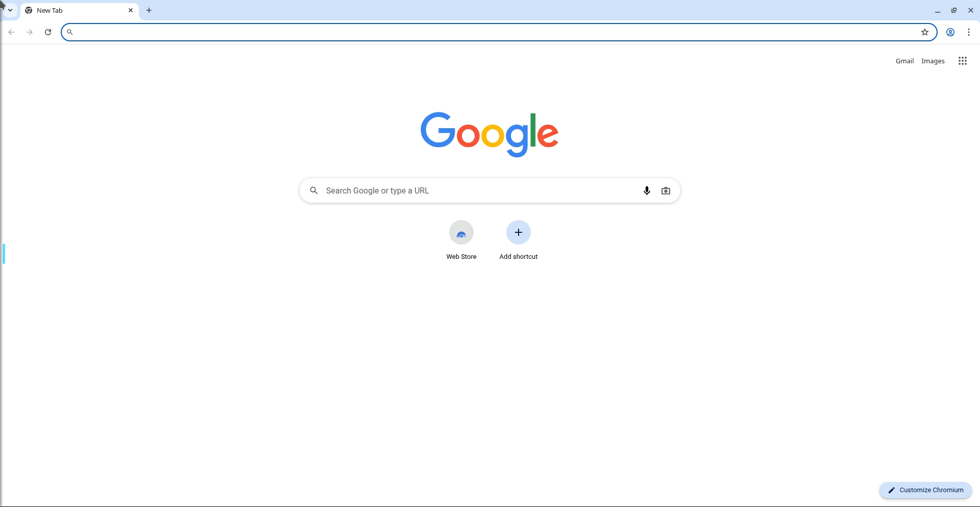Screen dimensions: 980x507
Task: Open the Gmail link
Action: (904, 61)
